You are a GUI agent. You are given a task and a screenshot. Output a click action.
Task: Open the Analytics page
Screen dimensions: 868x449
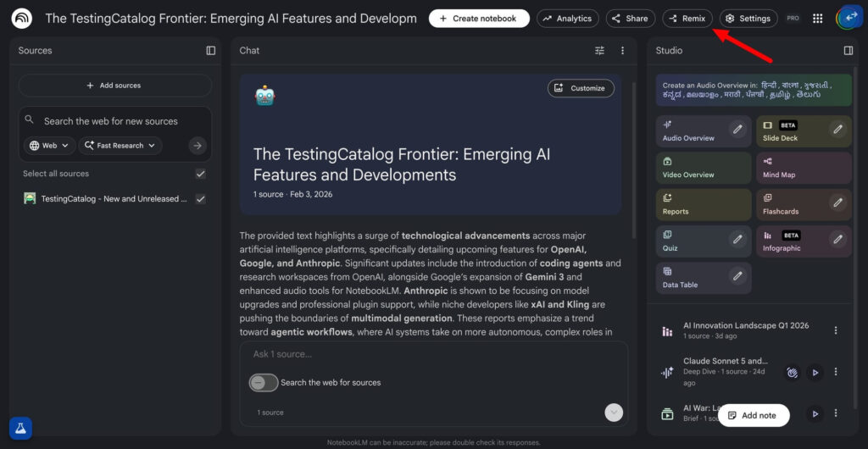click(x=567, y=19)
